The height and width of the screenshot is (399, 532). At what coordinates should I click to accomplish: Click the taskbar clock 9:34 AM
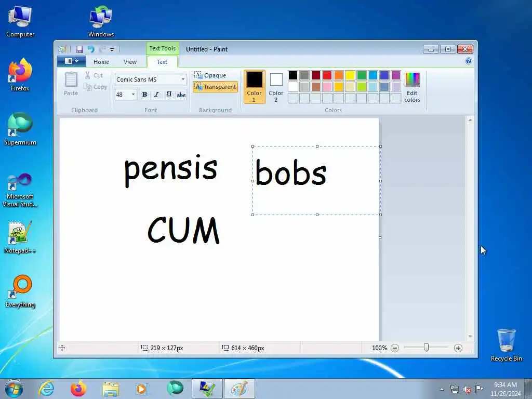tap(505, 385)
